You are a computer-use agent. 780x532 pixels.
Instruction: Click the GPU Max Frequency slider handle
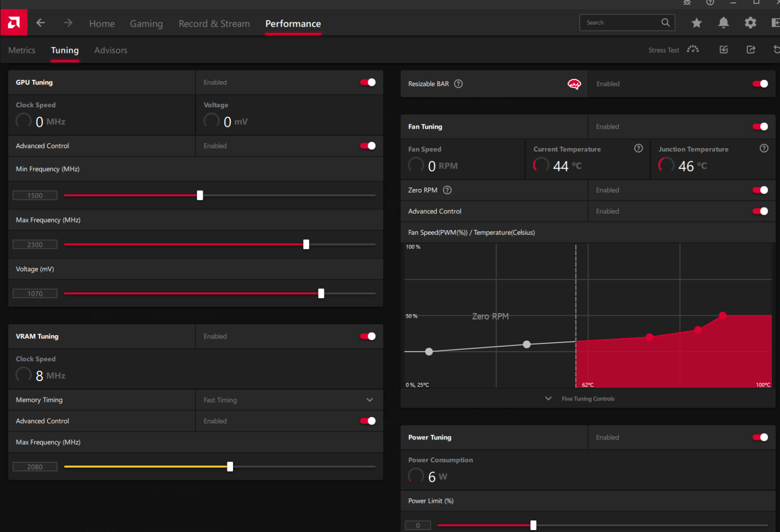click(306, 244)
